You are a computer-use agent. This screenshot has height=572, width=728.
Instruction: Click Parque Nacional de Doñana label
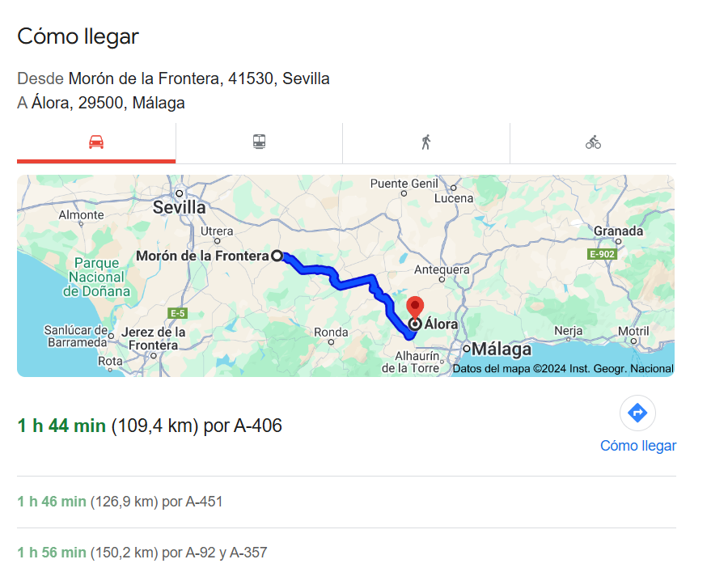tap(96, 278)
